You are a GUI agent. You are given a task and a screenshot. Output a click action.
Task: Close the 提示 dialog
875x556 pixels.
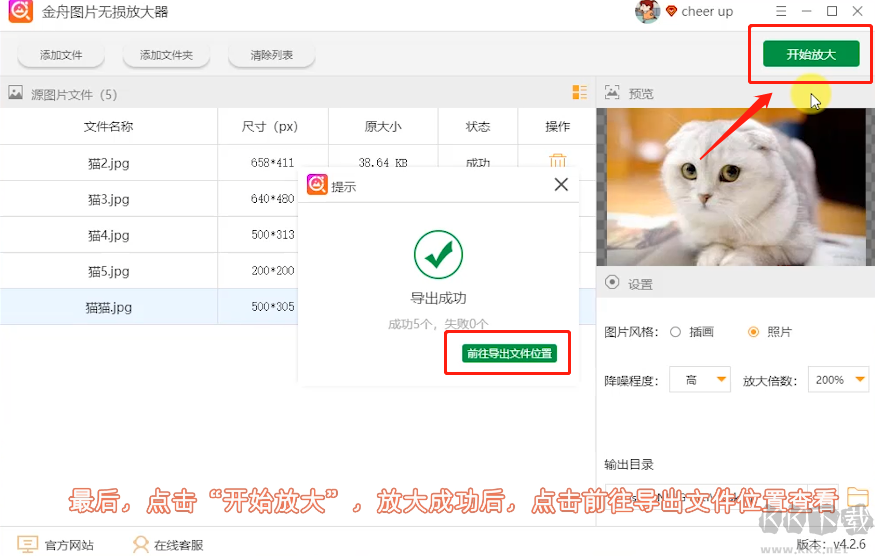click(x=561, y=184)
